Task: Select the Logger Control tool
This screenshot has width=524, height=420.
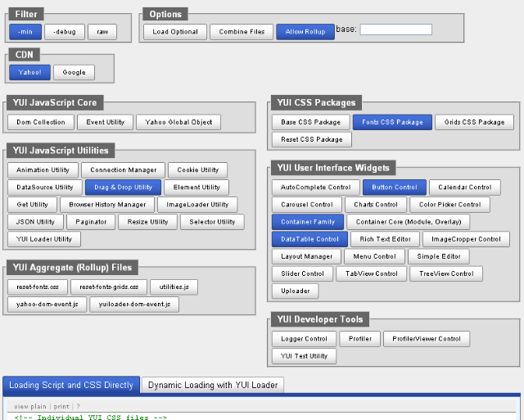Action: click(304, 339)
